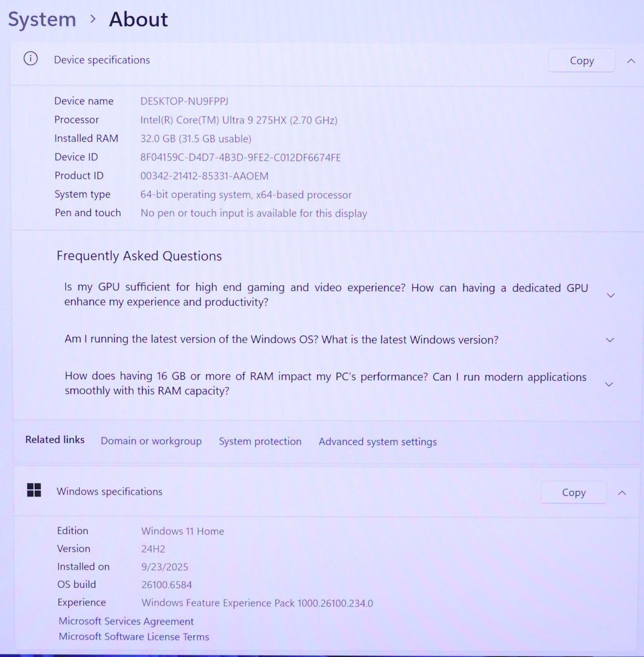The height and width of the screenshot is (657, 644).
Task: Expand the GPU gaming FAQ question
Action: pyautogui.click(x=610, y=295)
